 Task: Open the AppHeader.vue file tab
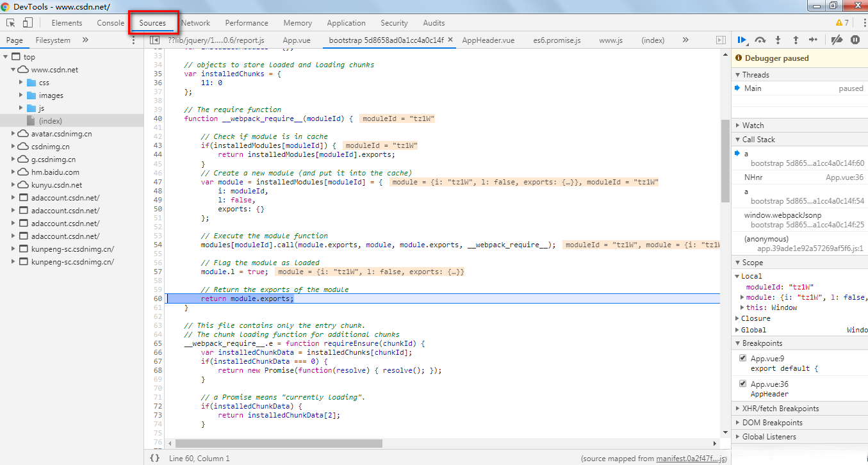pyautogui.click(x=488, y=40)
